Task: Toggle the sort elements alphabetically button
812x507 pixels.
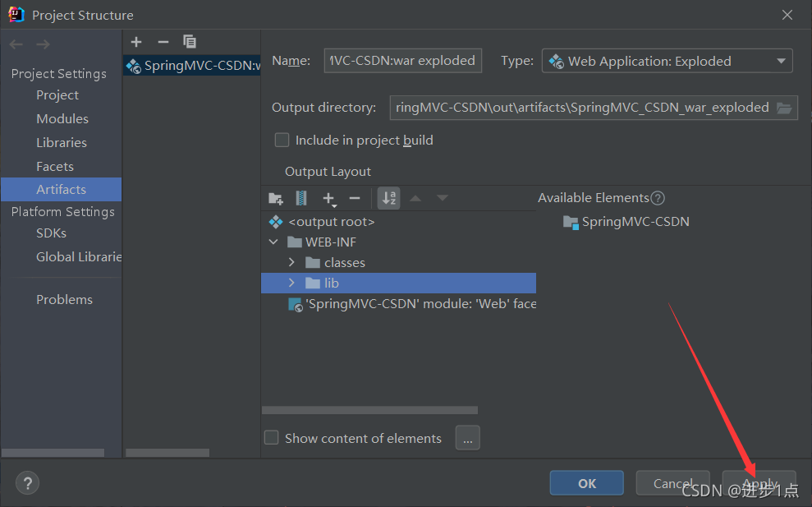Action: (x=389, y=198)
